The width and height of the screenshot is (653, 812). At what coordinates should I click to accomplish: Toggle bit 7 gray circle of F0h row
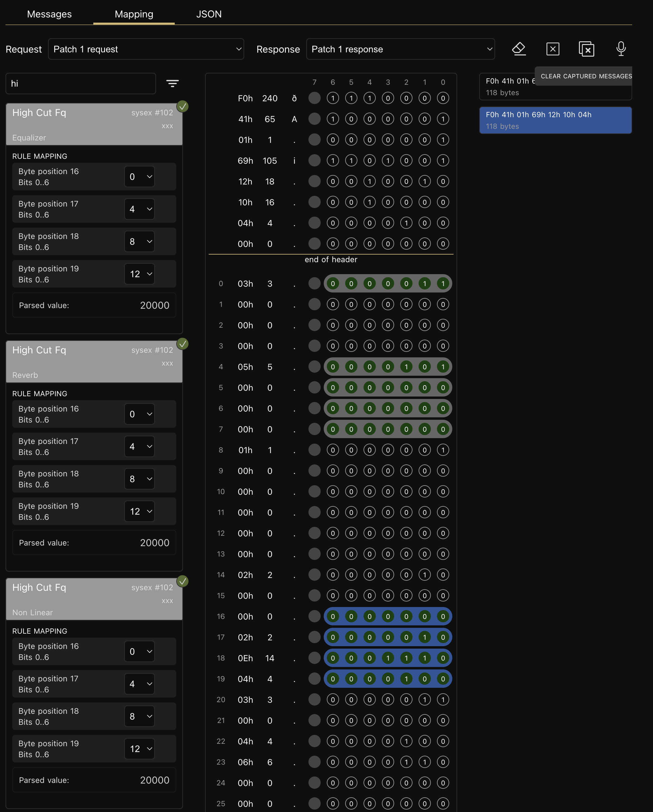(x=314, y=98)
